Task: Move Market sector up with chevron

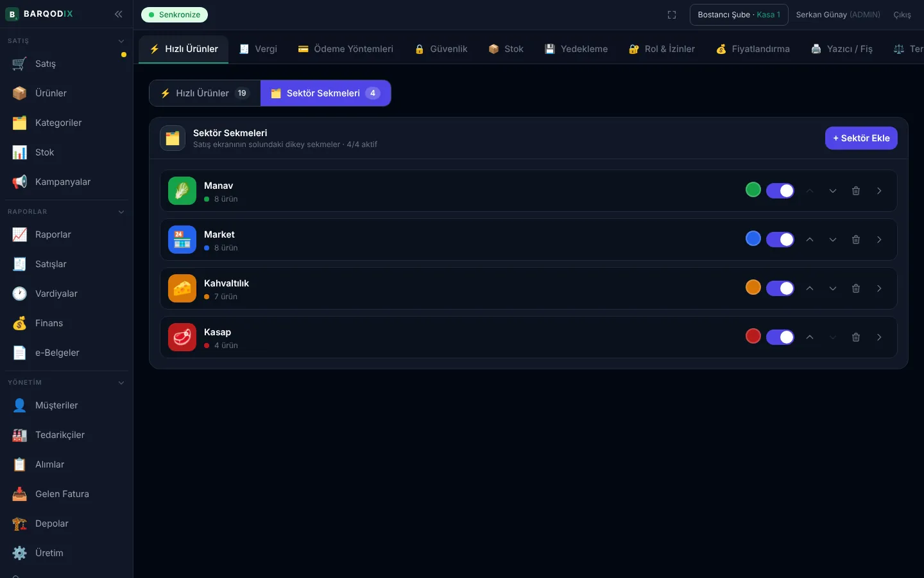Action: pyautogui.click(x=810, y=240)
